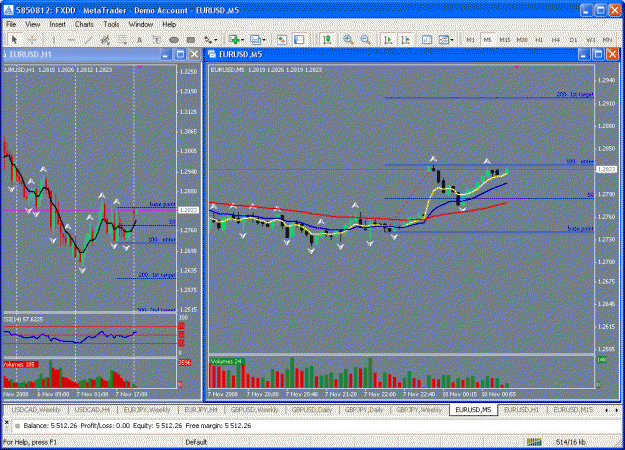
Task: Switch to EURUSD,H1 chart tab
Action: pos(521,410)
